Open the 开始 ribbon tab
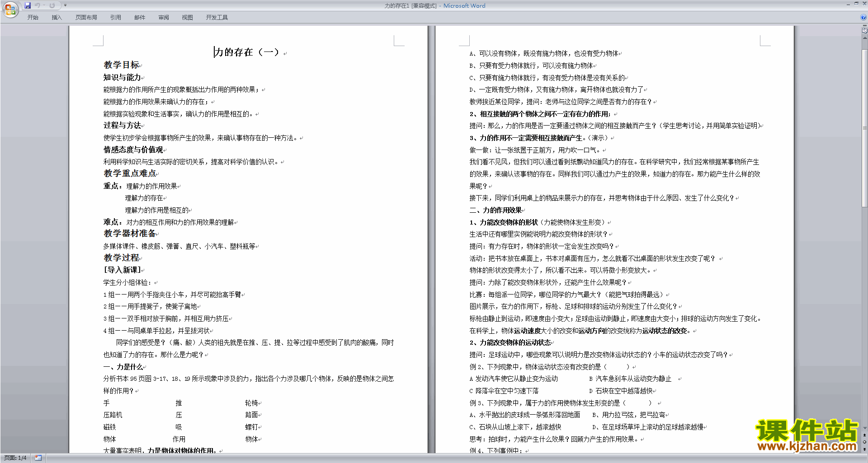 coord(33,17)
